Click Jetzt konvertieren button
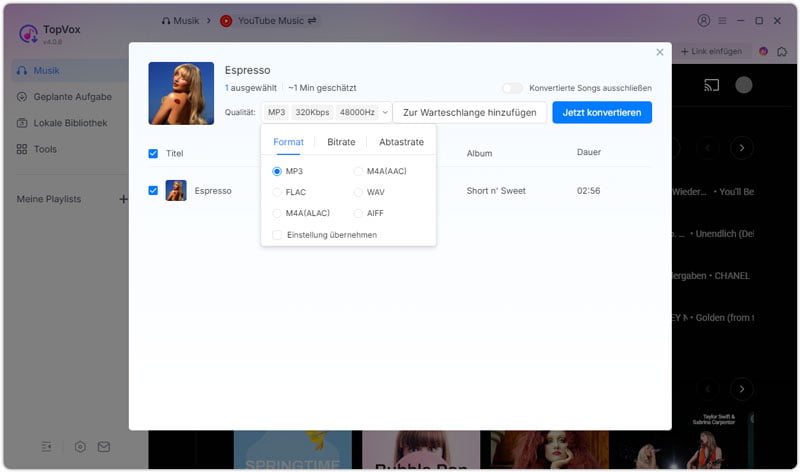The image size is (800, 472). tap(602, 112)
